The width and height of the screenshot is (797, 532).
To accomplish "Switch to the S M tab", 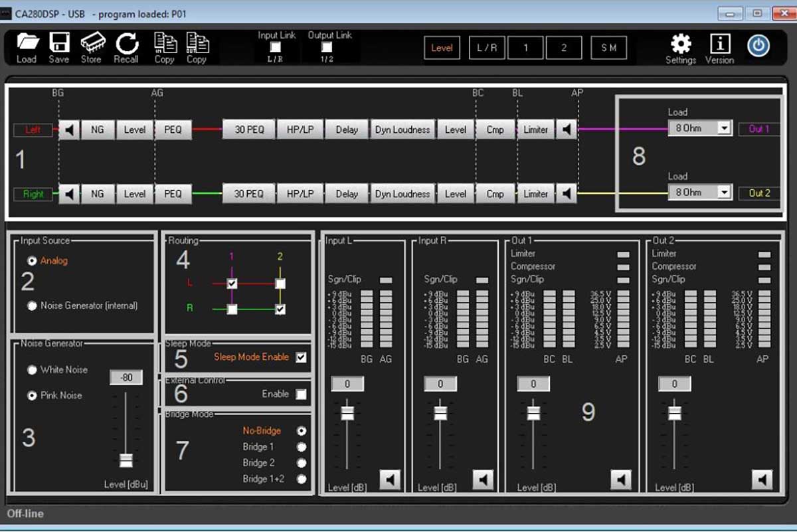I will pos(608,48).
